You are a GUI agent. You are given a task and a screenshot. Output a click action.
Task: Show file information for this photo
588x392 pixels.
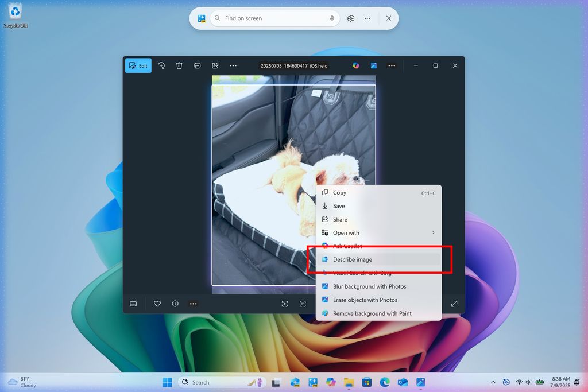coord(175,304)
